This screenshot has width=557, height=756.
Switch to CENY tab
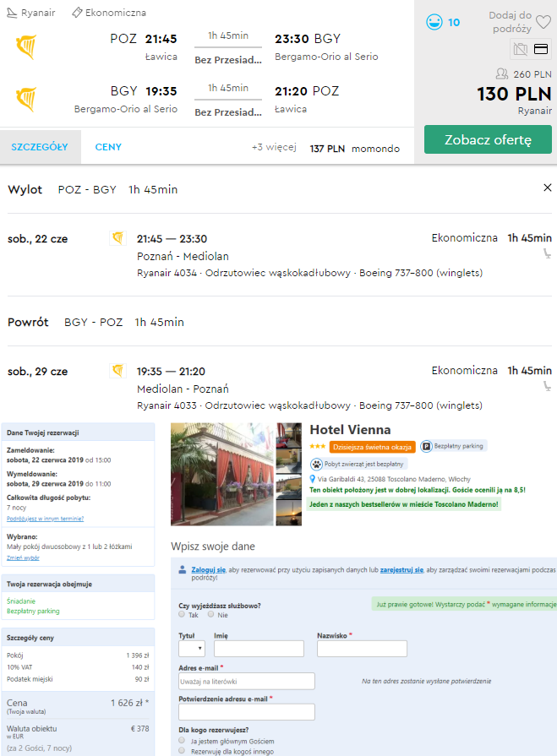pos(108,147)
